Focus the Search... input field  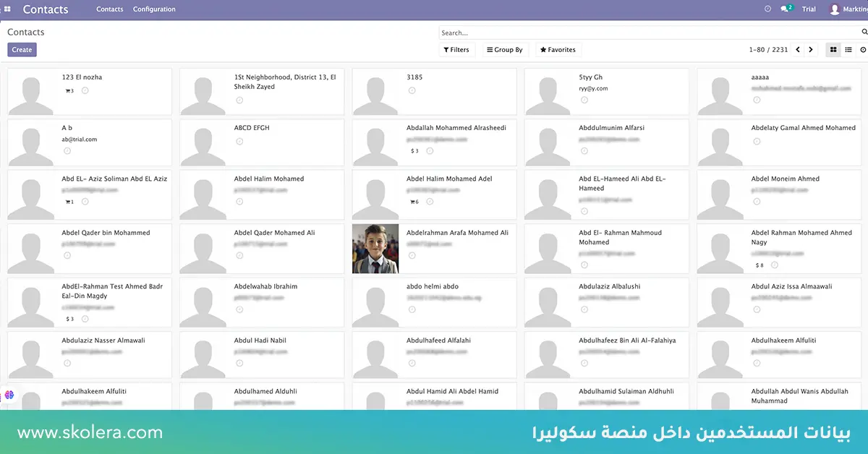pos(649,33)
